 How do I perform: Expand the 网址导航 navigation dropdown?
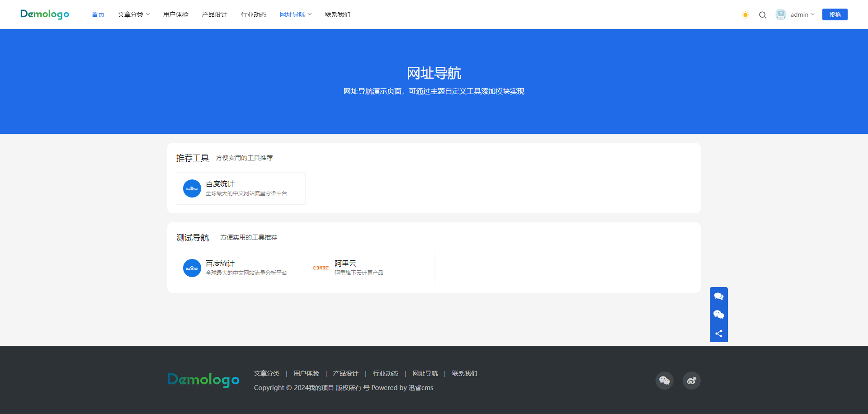coord(295,14)
